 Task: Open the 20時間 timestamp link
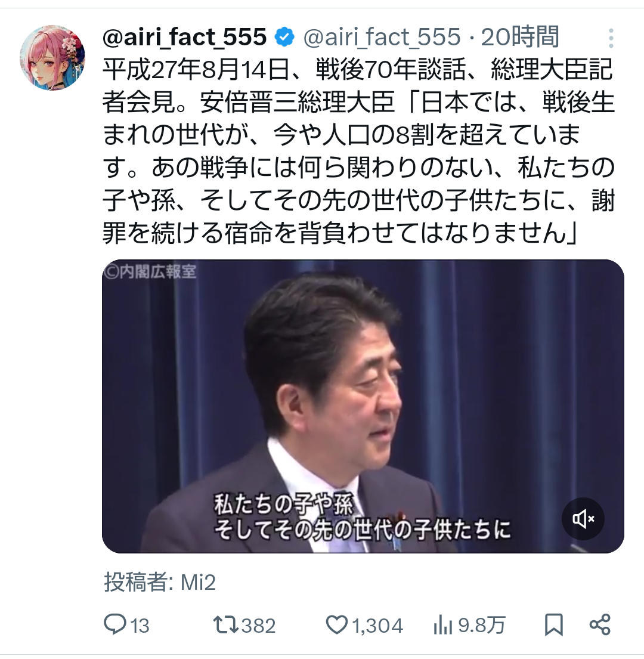click(519, 36)
